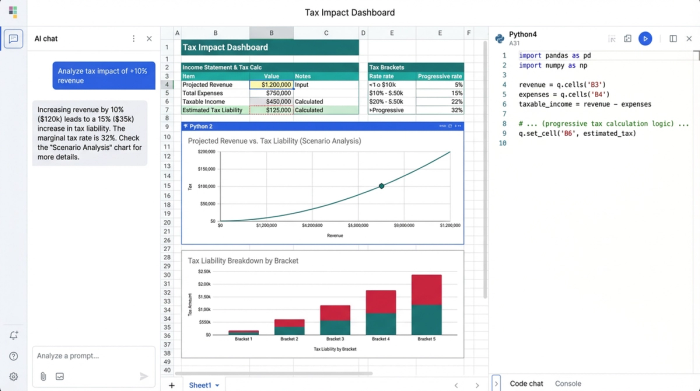Open the notifications bell icon
Screen dimensions: 700x391
point(13,335)
